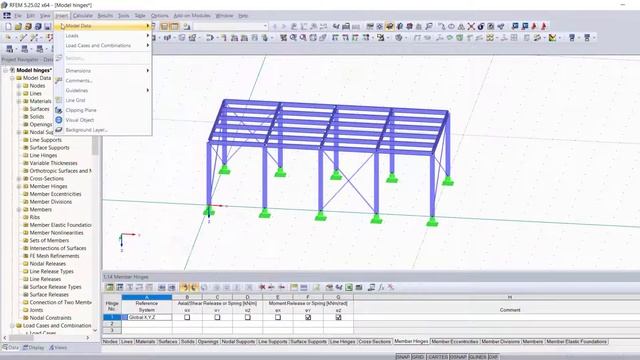This screenshot has height=360, width=640.
Task: Click the Visual Object globe icon in menu
Action: (59, 120)
